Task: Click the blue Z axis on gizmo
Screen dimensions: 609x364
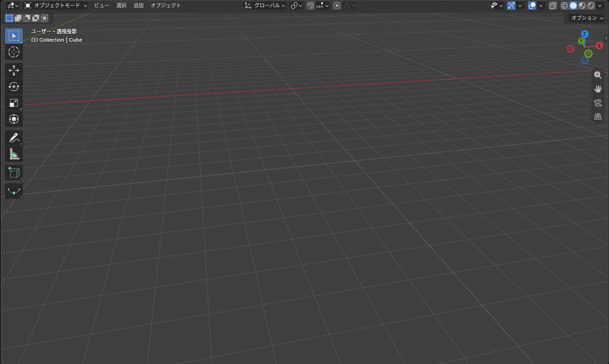Action: (x=585, y=34)
